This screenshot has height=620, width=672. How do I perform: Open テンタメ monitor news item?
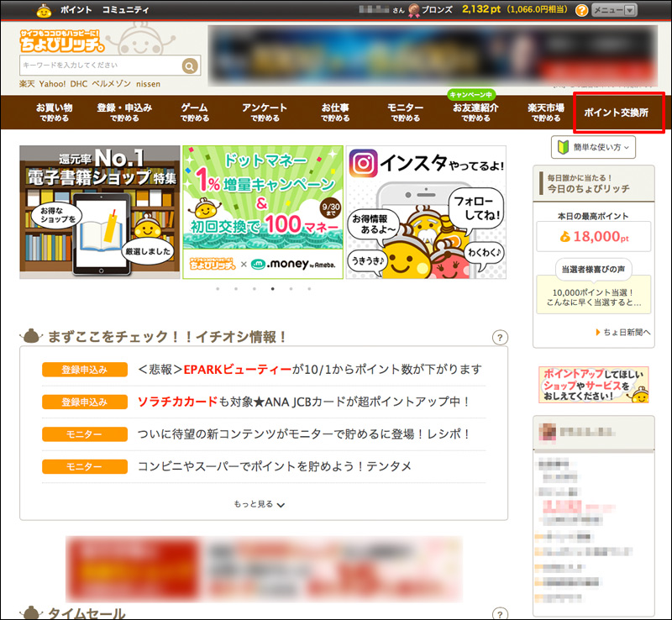(275, 466)
